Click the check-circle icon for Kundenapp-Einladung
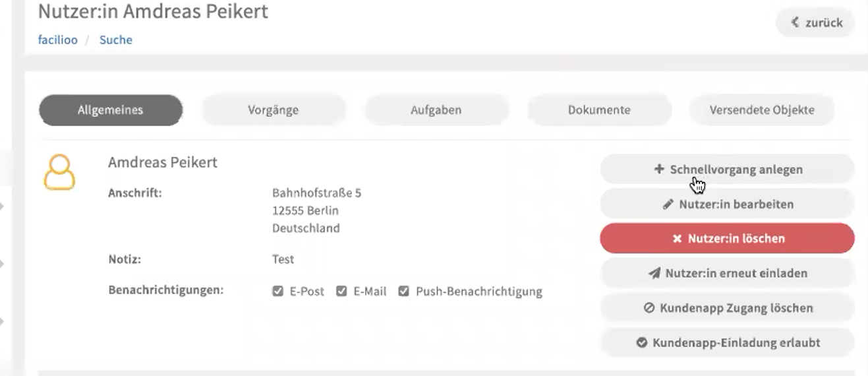The height and width of the screenshot is (376, 868). tap(641, 343)
